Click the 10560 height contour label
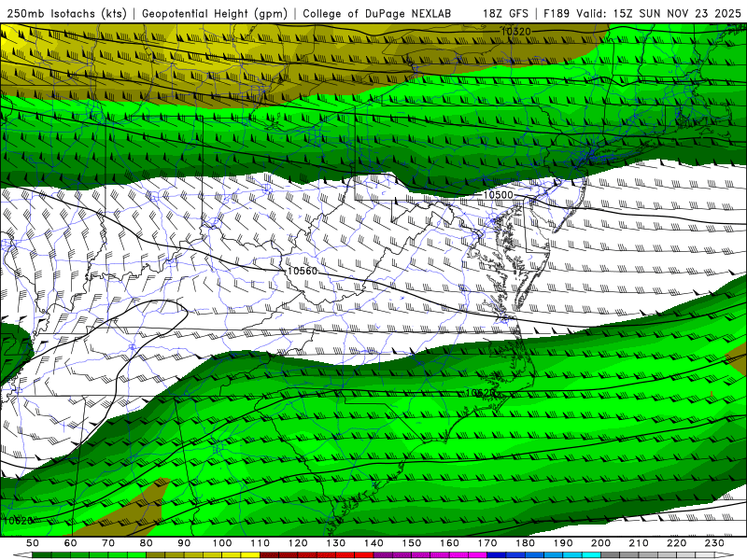The height and width of the screenshot is (560, 747). [x=302, y=271]
